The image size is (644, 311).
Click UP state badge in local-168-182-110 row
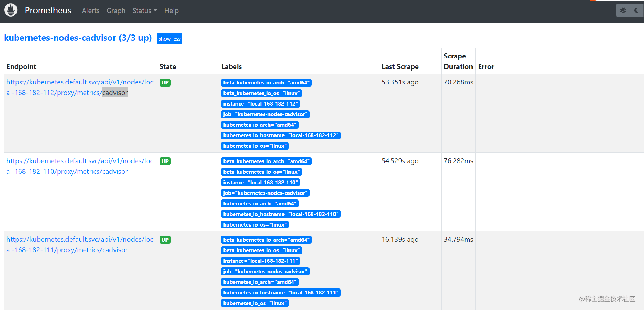click(165, 161)
